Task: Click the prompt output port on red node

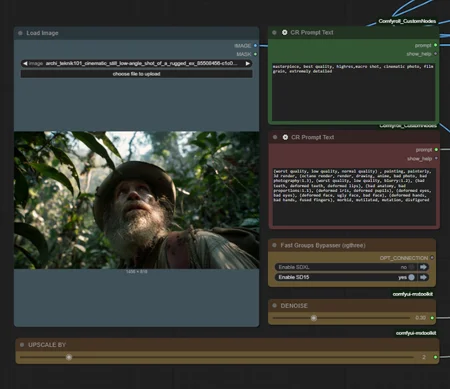Action: (436, 150)
